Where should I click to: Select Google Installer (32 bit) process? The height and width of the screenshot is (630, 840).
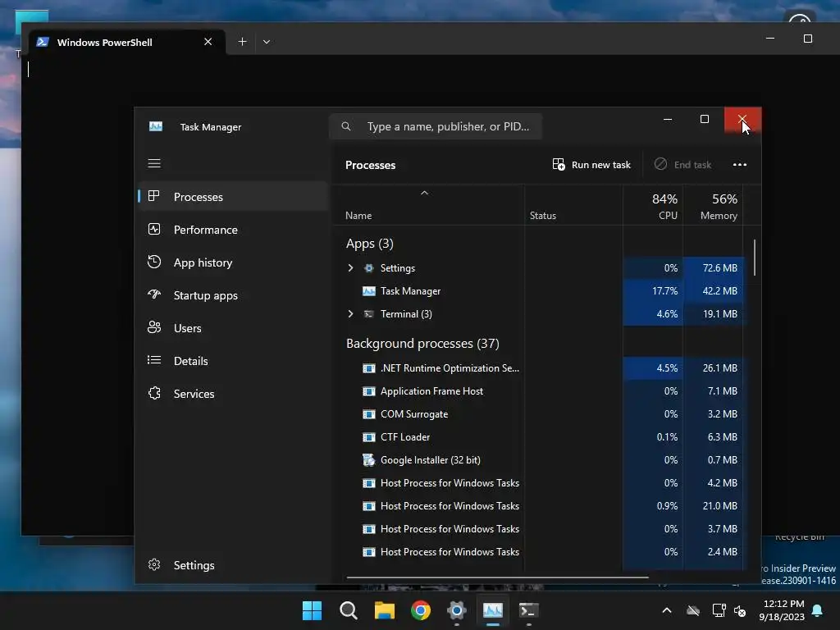[538, 460]
